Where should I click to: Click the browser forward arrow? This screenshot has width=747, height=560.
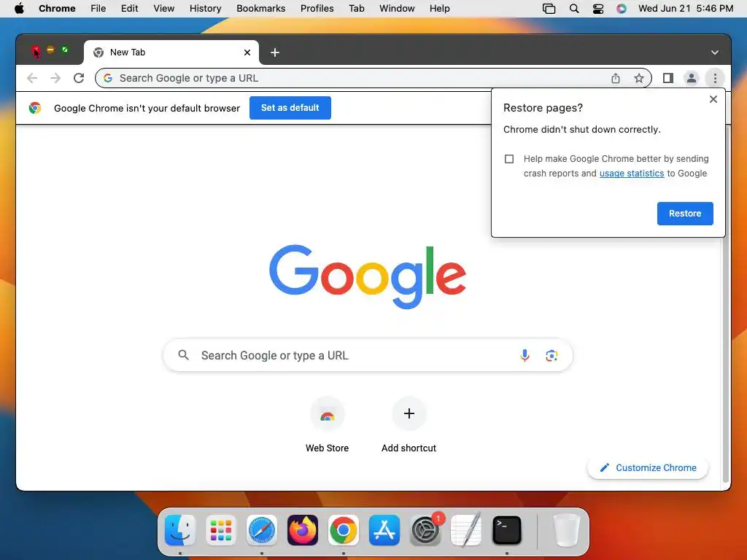point(55,78)
